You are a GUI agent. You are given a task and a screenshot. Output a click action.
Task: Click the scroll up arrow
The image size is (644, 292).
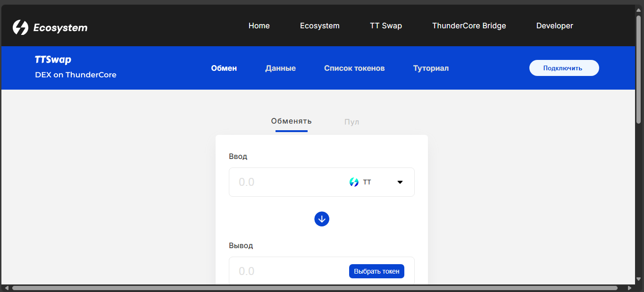coord(639,10)
